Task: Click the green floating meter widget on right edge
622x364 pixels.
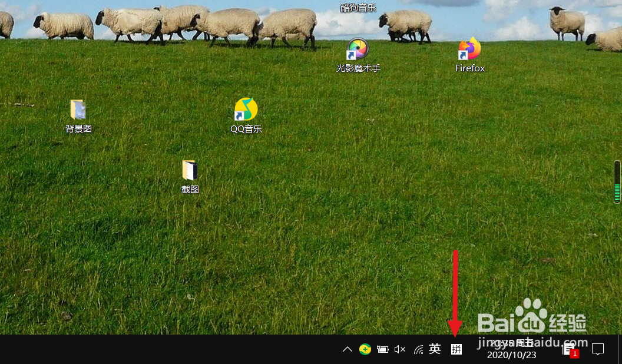Action: (617, 182)
